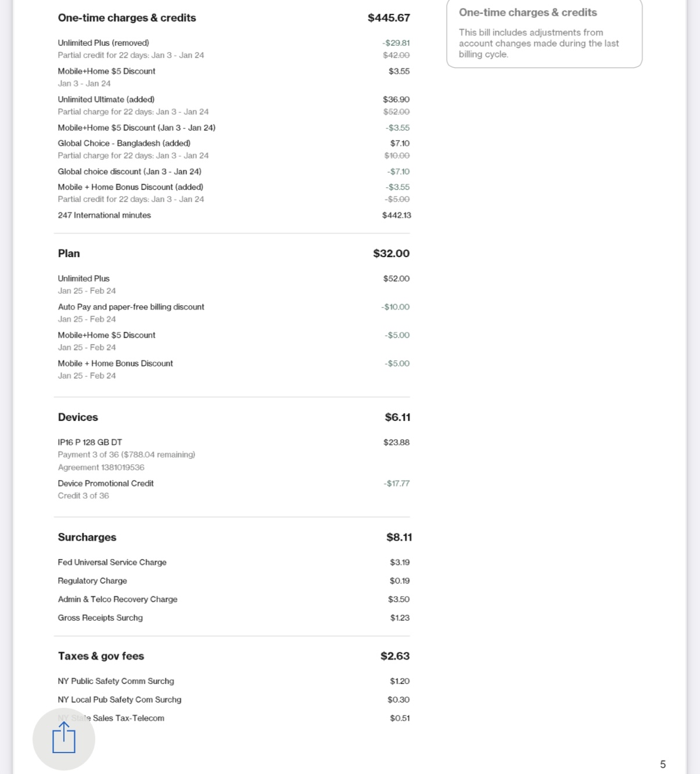Click the Unlimited Ultimate (added) entry
The image size is (700, 774).
(x=106, y=100)
